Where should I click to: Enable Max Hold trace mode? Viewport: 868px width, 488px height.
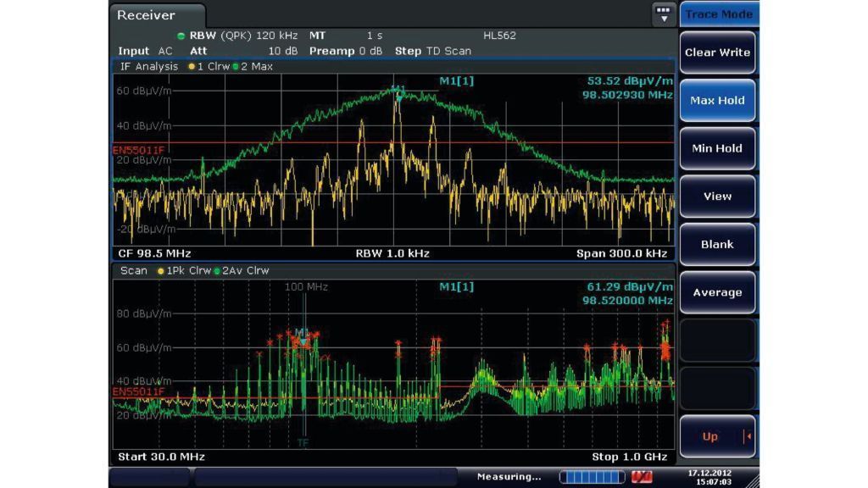click(x=717, y=100)
